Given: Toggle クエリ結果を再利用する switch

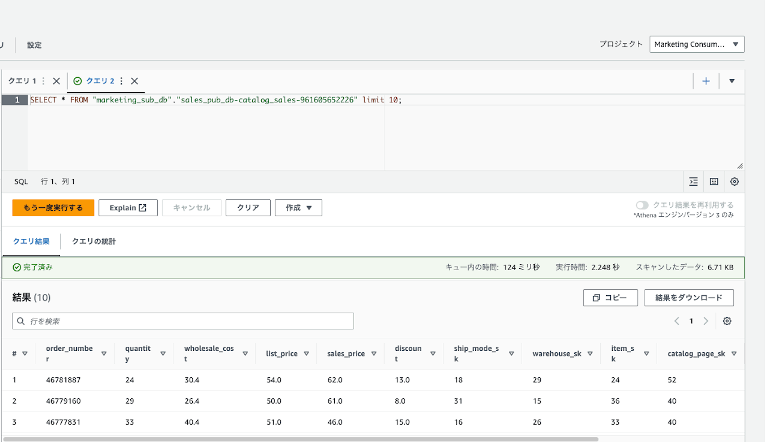Looking at the screenshot, I should click(x=642, y=205).
